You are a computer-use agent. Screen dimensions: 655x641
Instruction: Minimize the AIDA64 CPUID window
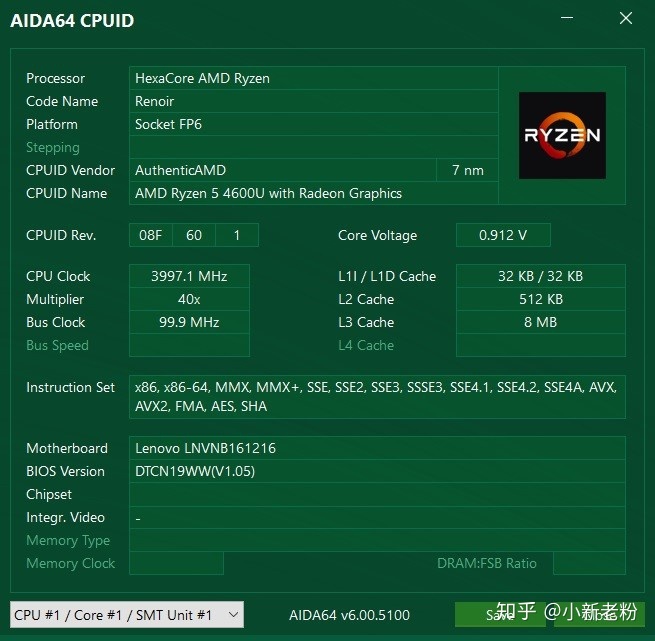(x=566, y=18)
